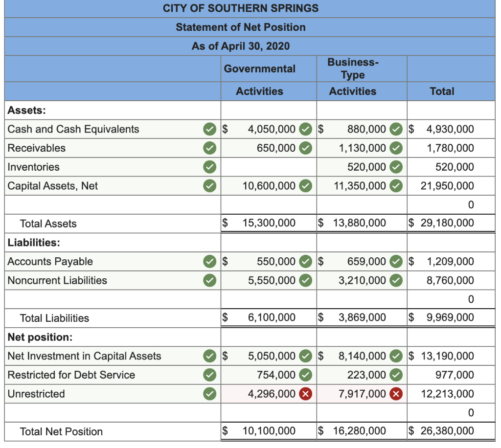
Task: Click the green checkmark next to 10,600,000
Action: pos(305,185)
